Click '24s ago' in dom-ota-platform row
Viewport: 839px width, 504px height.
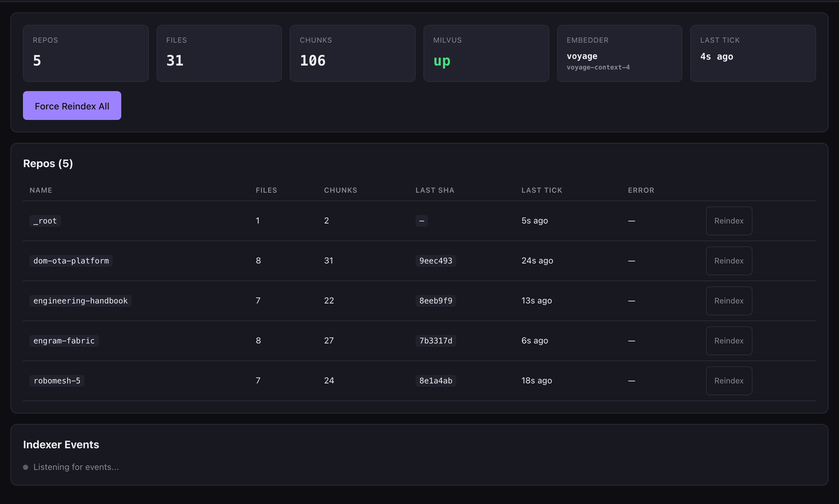click(x=537, y=261)
